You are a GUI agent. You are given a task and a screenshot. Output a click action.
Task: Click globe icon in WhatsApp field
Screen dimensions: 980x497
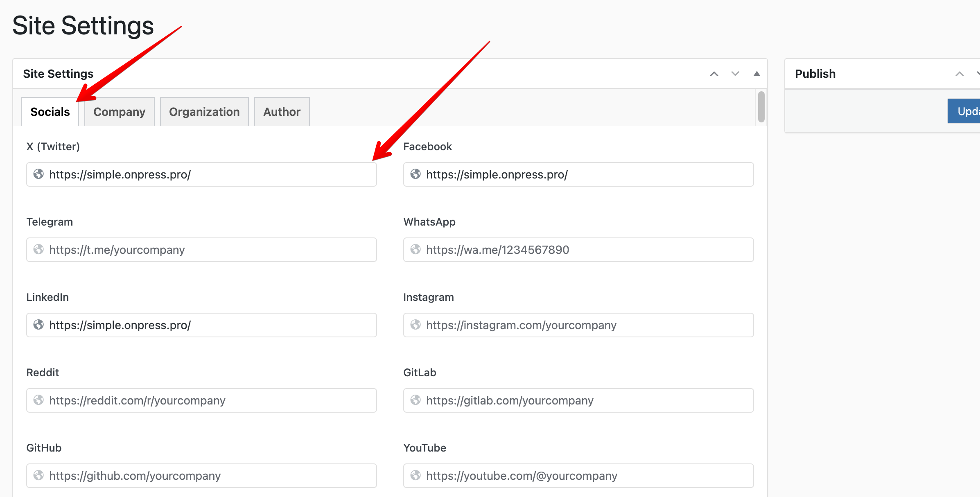pyautogui.click(x=415, y=250)
